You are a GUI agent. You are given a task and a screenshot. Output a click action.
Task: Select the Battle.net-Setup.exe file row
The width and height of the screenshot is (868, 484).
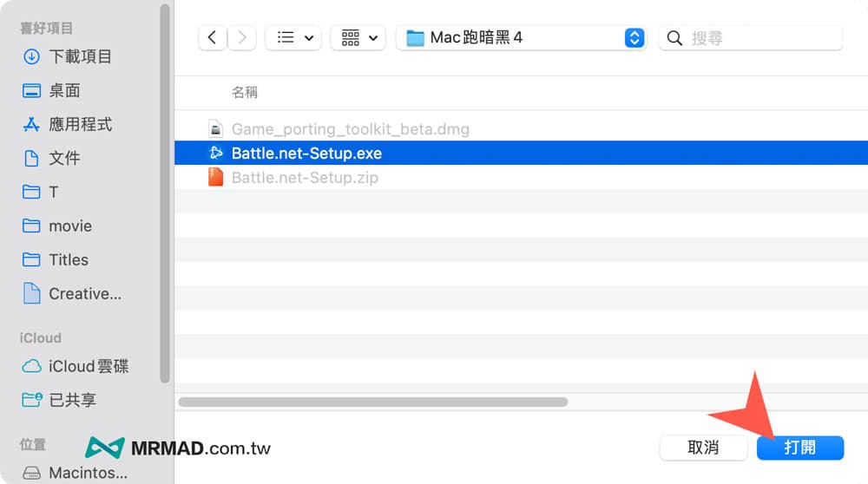click(521, 153)
